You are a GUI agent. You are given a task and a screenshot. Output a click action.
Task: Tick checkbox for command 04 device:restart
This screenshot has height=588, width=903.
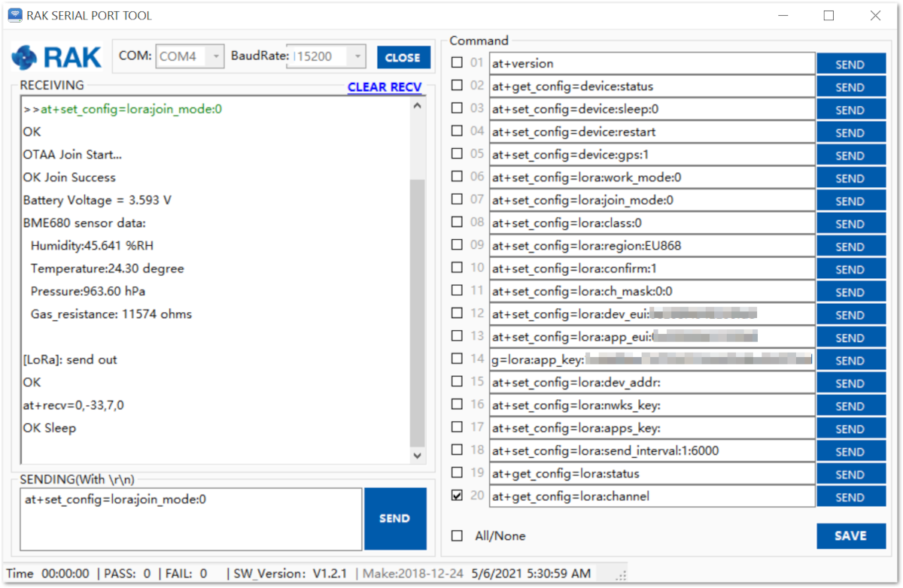(457, 132)
